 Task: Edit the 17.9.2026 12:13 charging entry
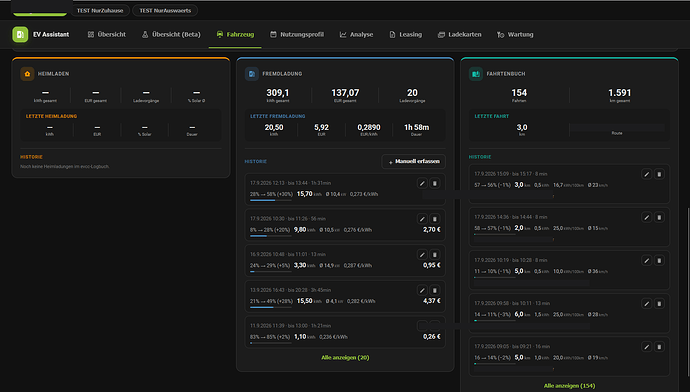(422, 183)
